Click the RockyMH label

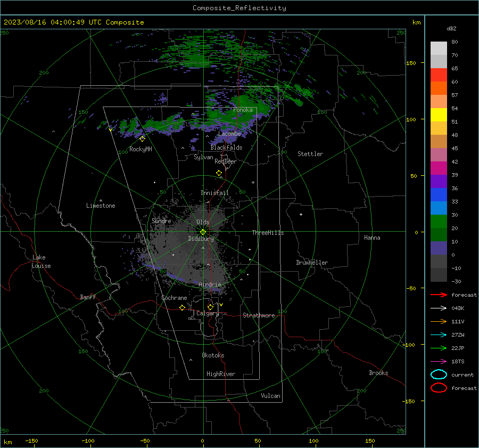(x=141, y=149)
